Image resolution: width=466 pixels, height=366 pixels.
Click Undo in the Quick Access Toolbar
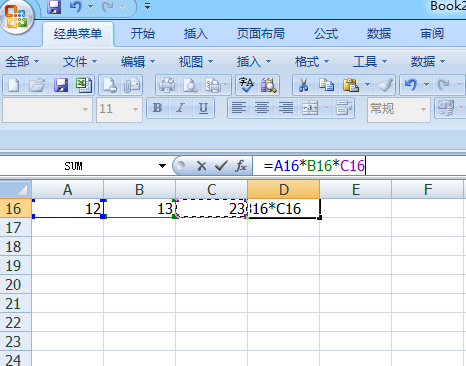(x=76, y=7)
